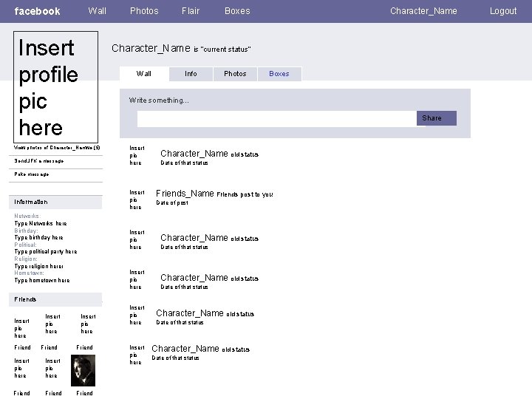
Task: Click the Information section header
Action: (55, 202)
